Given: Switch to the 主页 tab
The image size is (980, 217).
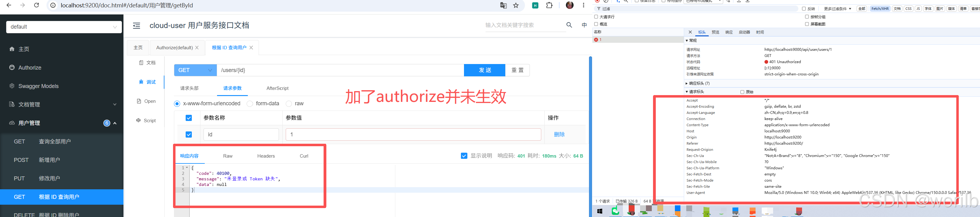Looking at the screenshot, I should [138, 47].
